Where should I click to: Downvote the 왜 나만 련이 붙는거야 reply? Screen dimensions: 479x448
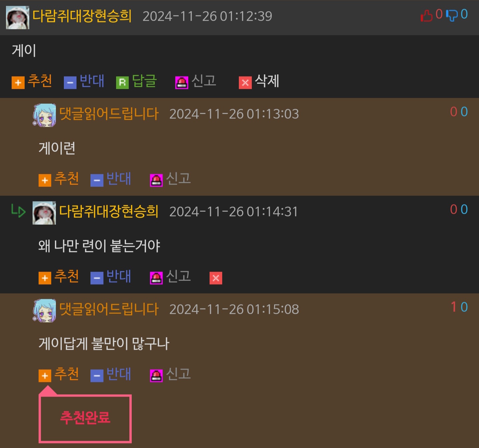tap(111, 277)
